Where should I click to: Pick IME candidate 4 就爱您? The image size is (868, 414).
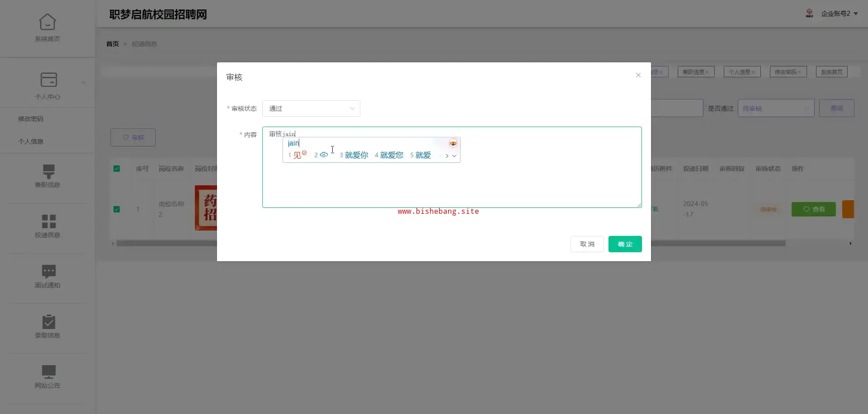[x=389, y=155]
